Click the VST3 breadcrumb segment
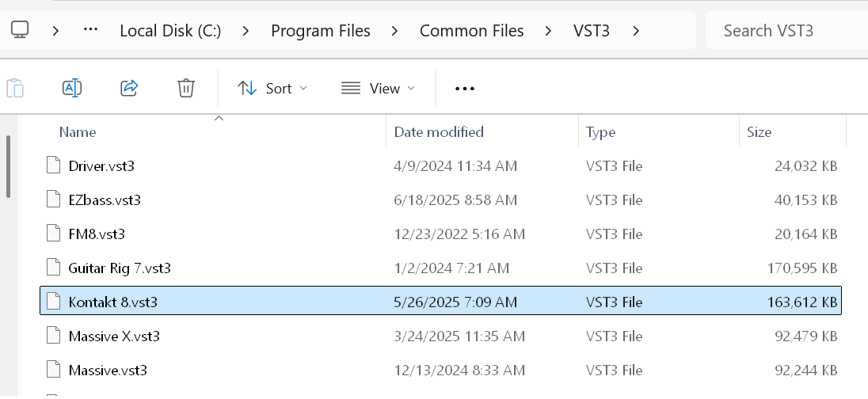Image resolution: width=868 pixels, height=399 pixels. 592,31
